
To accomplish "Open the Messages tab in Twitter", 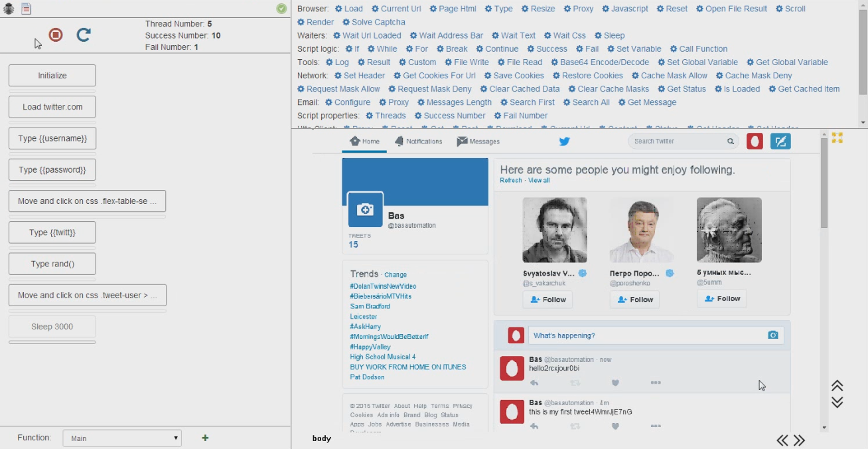I will pos(478,141).
